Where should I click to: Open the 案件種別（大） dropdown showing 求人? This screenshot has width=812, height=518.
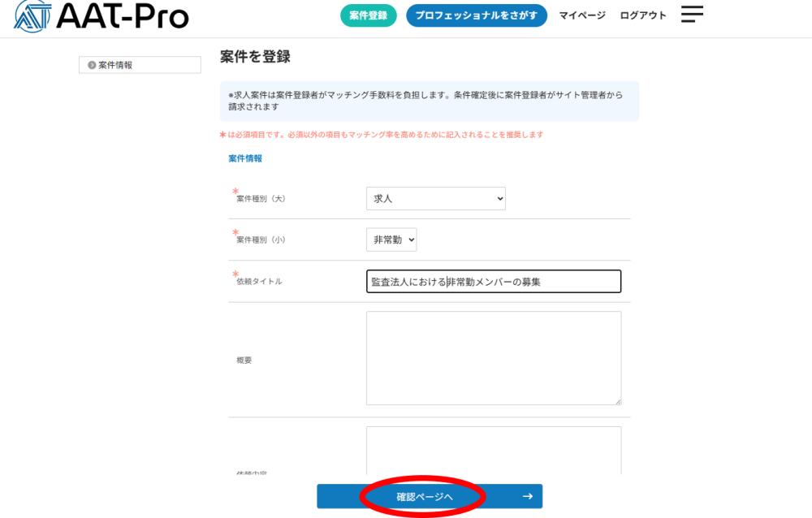click(x=435, y=198)
